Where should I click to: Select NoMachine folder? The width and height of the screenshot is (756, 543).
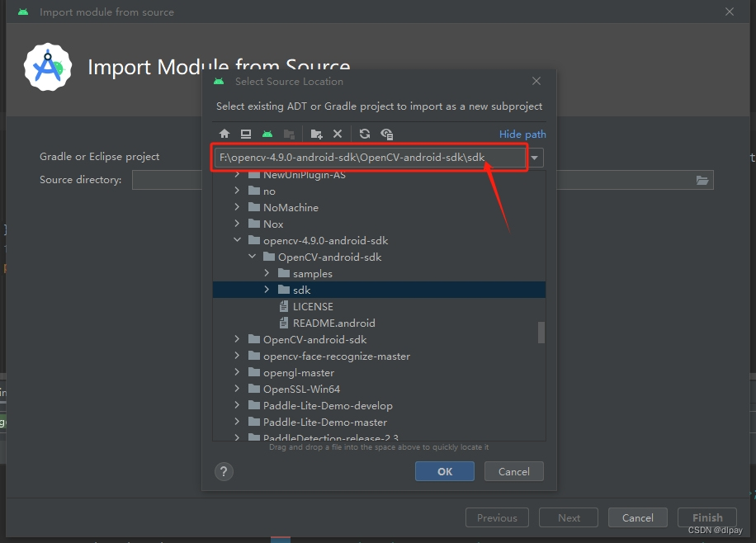379,207
